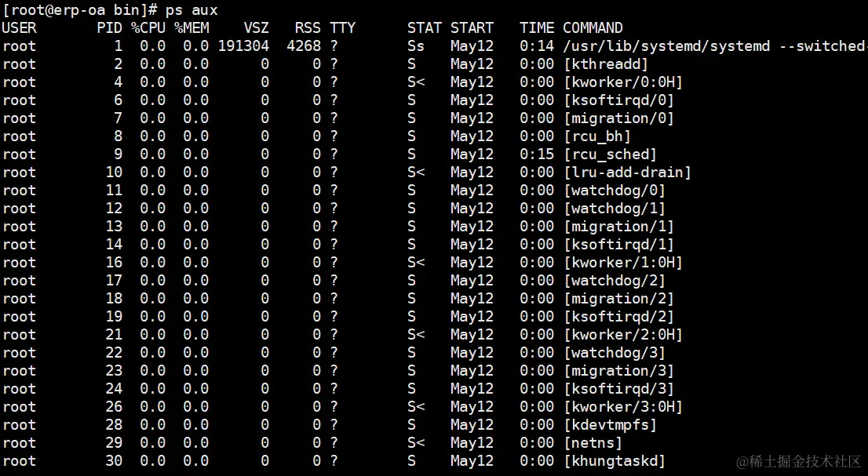Click the TIME value 0:14
The height and width of the screenshot is (476, 868).
[537, 46]
